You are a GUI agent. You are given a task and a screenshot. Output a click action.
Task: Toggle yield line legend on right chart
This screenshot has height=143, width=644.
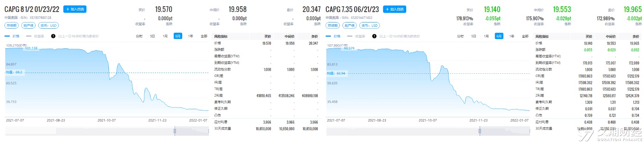tap(356, 36)
